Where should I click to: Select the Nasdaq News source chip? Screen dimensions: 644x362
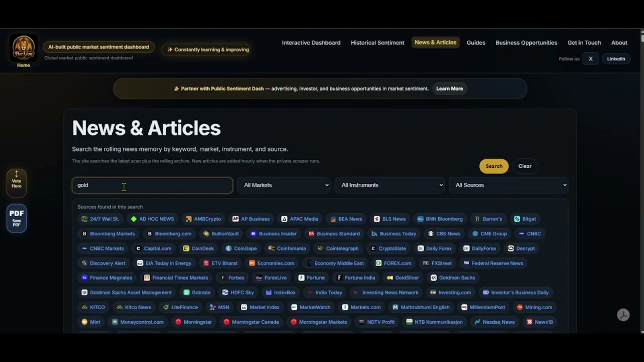tap(495, 322)
